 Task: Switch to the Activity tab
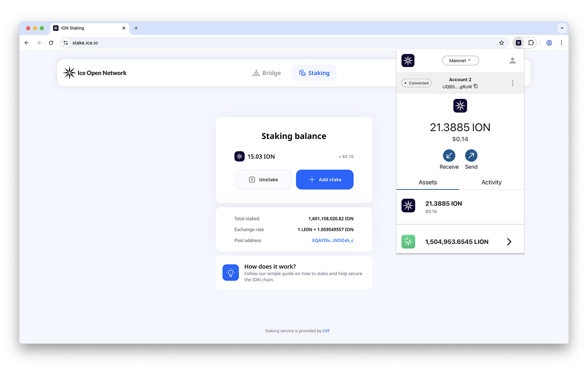[491, 182]
